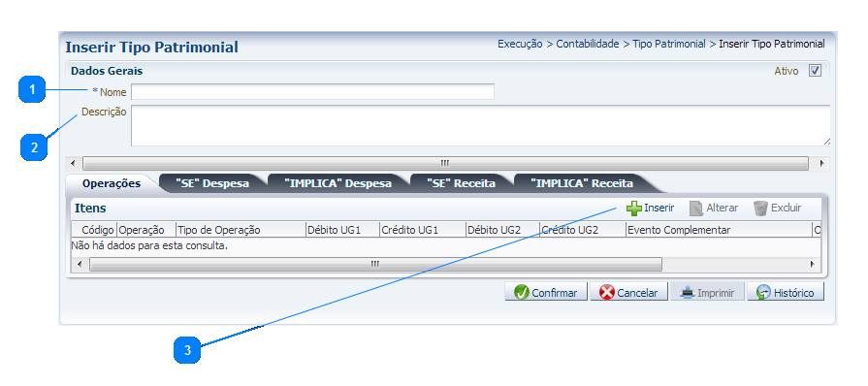Click the Dados Gerais left scroll arrow
This screenshot has height=386, width=868.
(x=73, y=163)
